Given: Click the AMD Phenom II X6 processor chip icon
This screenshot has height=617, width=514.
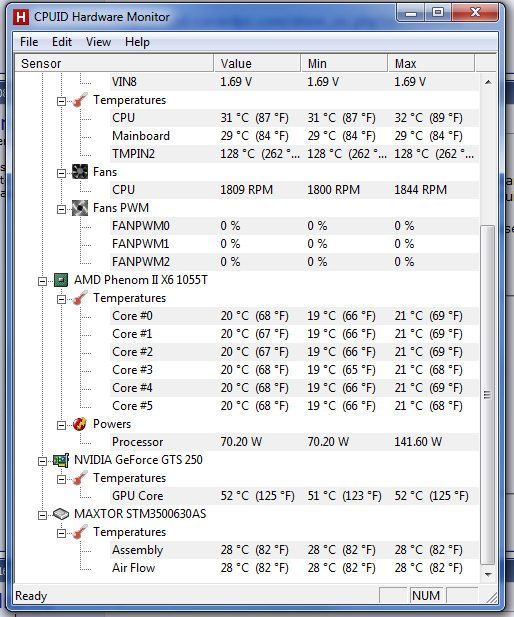Looking at the screenshot, I should click(x=61, y=280).
